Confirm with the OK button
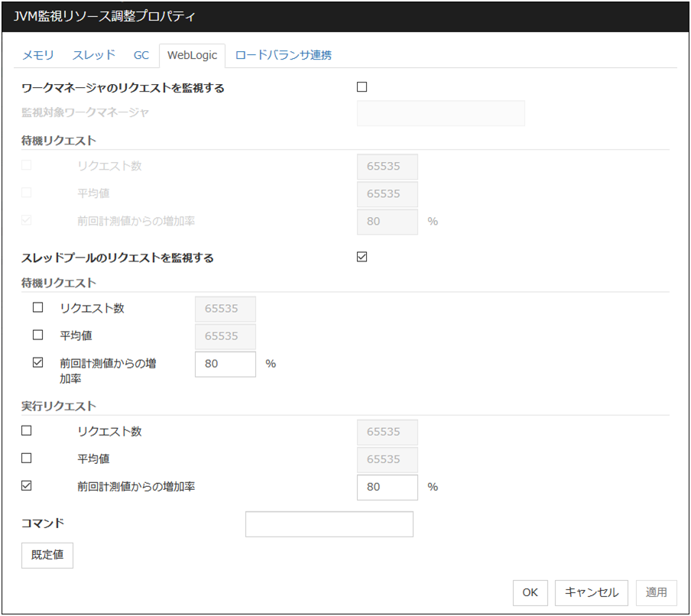 click(530, 592)
